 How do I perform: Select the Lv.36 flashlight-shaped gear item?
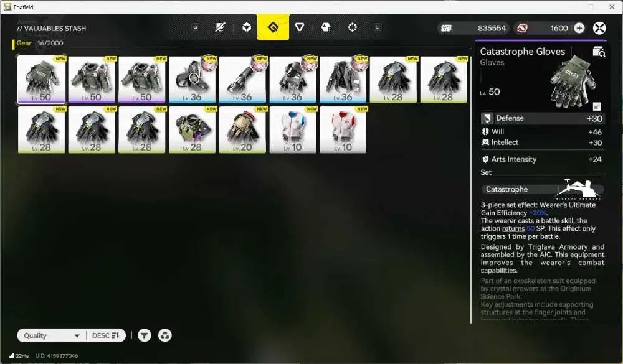(243, 79)
